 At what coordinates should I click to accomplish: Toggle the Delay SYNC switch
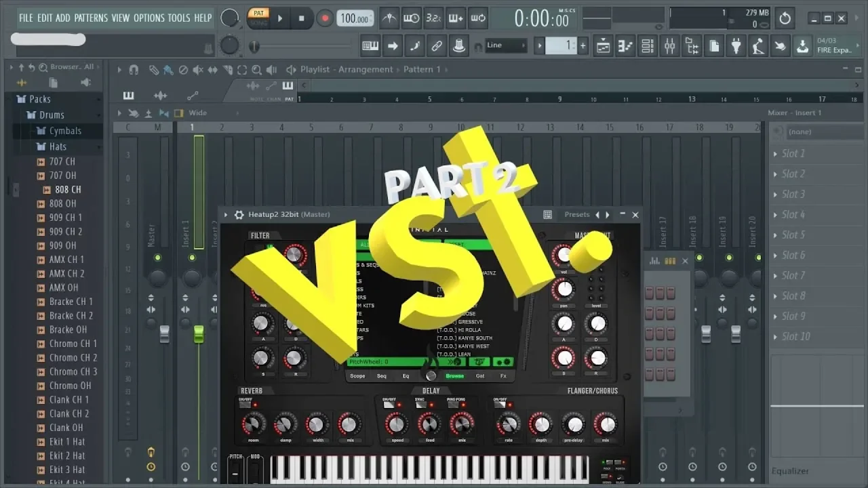[420, 404]
